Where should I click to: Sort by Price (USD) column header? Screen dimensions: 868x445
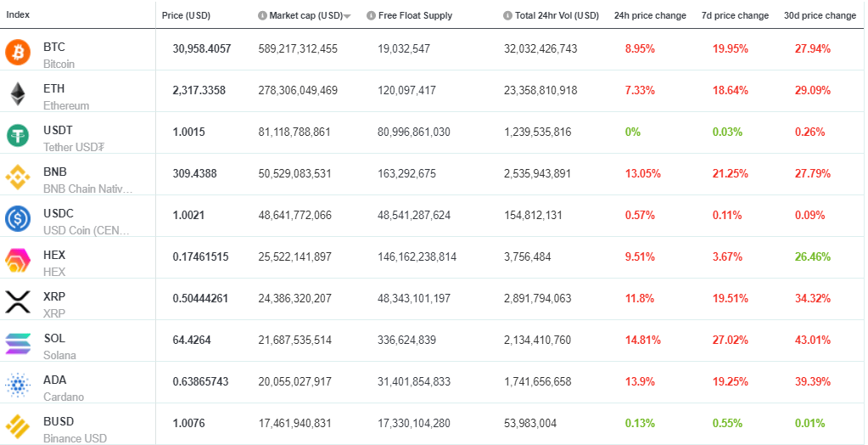click(186, 15)
